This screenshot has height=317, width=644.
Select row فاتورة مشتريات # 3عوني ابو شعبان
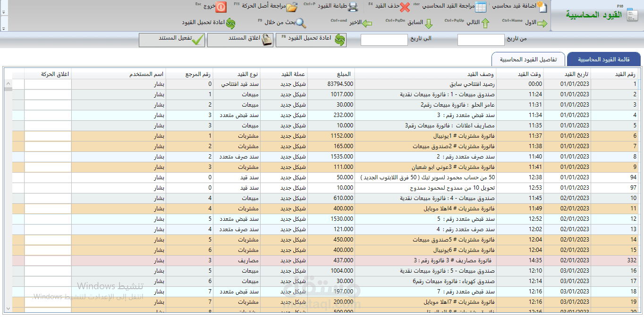[x=325, y=167]
